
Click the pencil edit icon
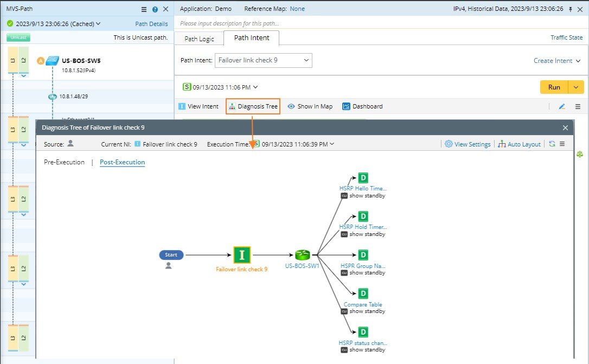coord(562,107)
